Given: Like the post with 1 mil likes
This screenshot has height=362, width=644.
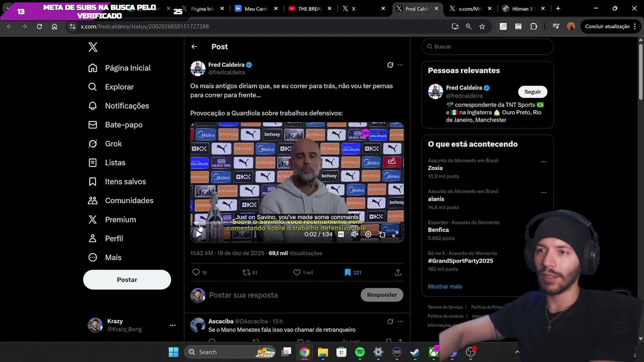Looking at the screenshot, I should point(303,273).
